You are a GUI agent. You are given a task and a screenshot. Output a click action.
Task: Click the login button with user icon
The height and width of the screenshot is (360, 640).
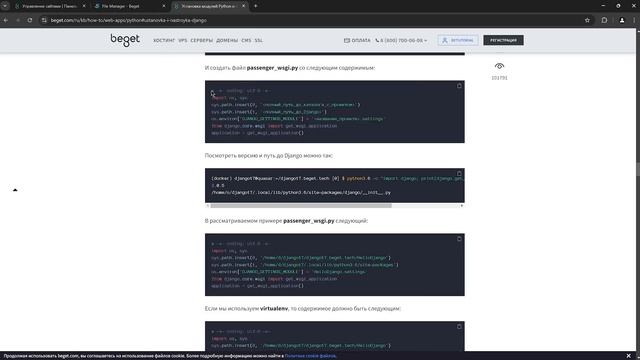[x=458, y=40]
